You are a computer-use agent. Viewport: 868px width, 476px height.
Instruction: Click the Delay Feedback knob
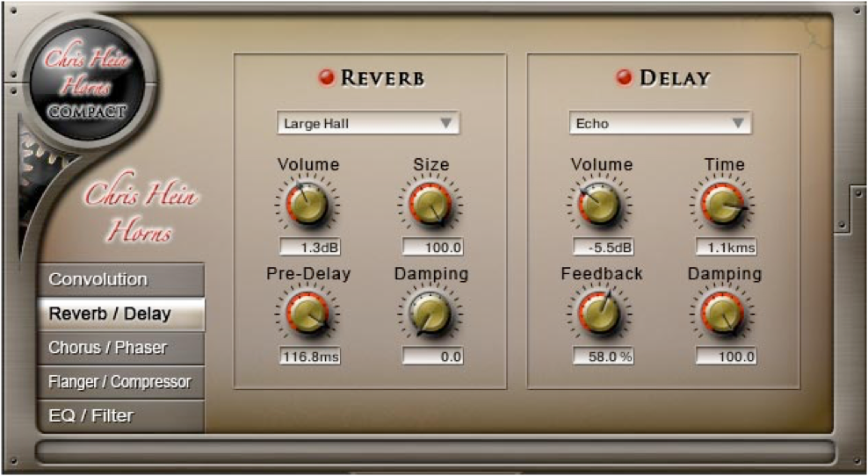click(x=600, y=314)
